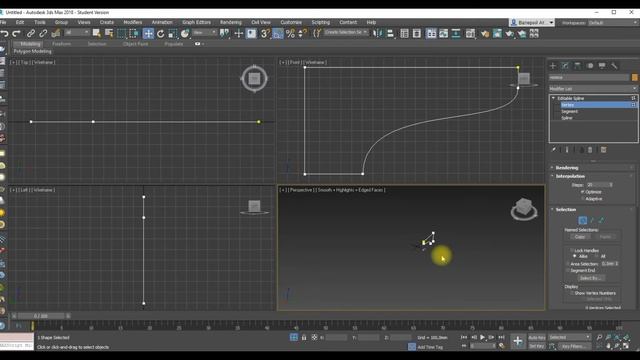640x360 pixels.
Task: Open the Create panel plus tab
Action: point(553,66)
